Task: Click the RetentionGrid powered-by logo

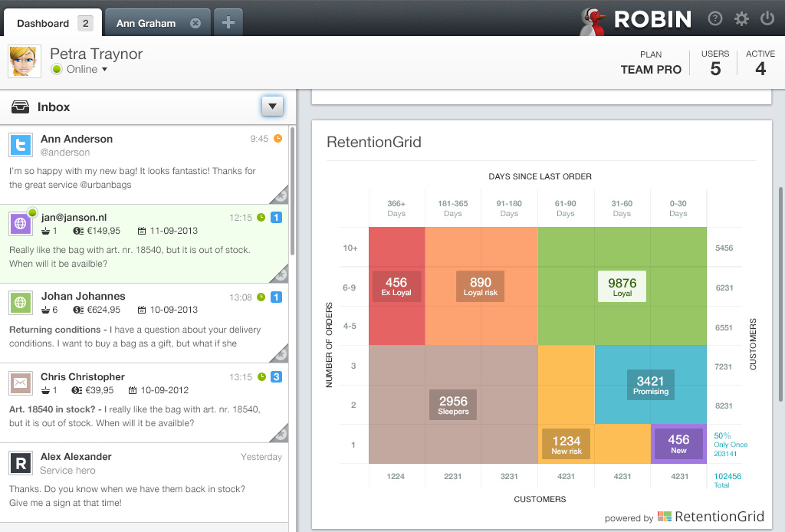Action: point(711,517)
